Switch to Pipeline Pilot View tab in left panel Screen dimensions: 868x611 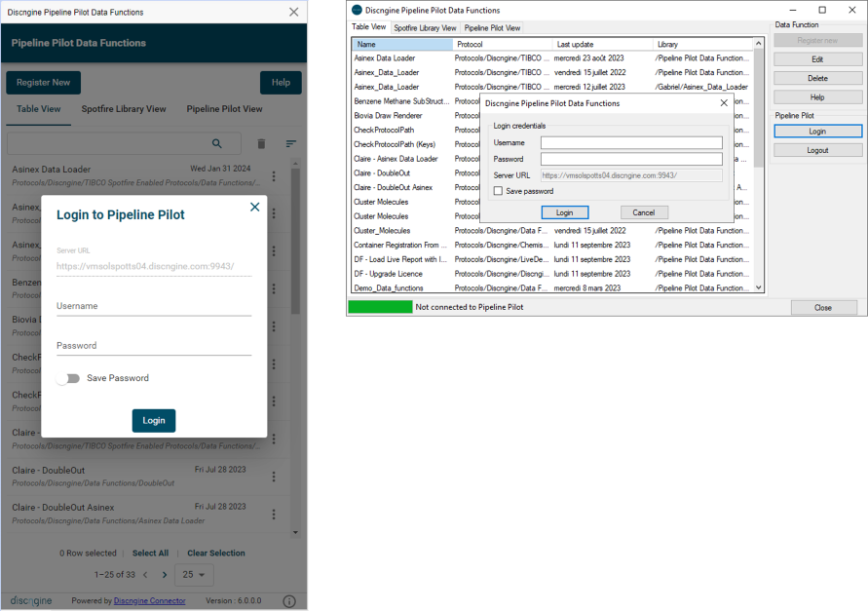(224, 109)
